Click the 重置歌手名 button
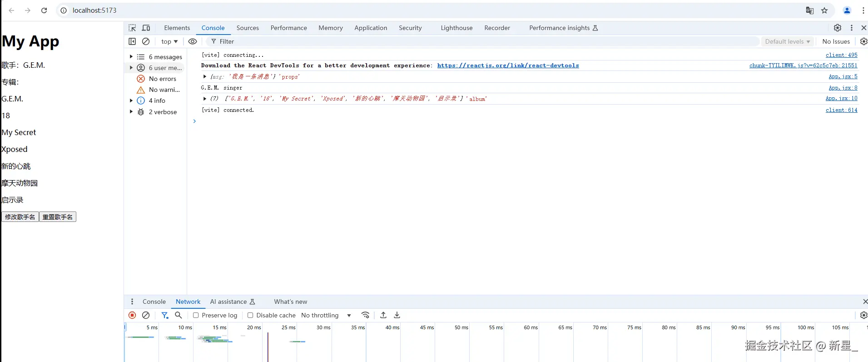The image size is (868, 362). click(x=58, y=217)
